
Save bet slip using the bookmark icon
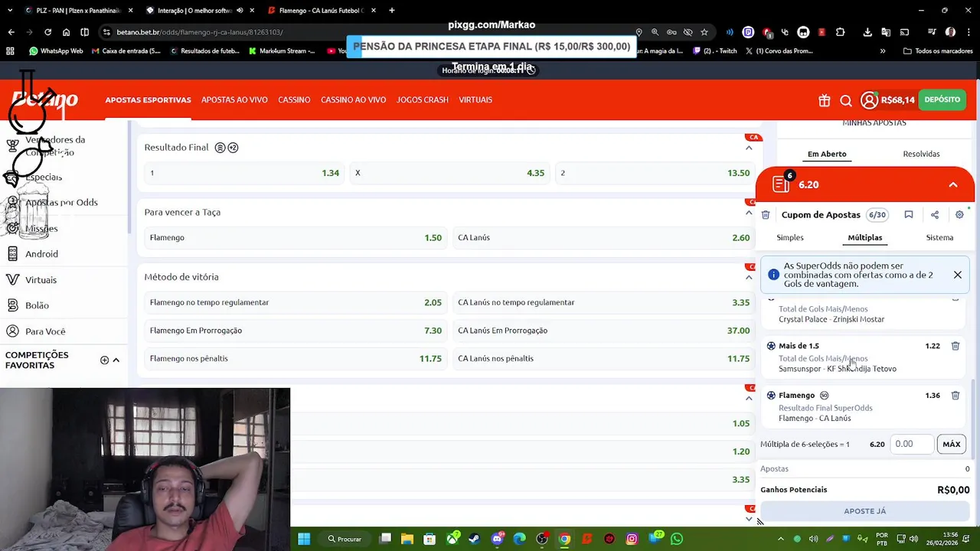[909, 215]
